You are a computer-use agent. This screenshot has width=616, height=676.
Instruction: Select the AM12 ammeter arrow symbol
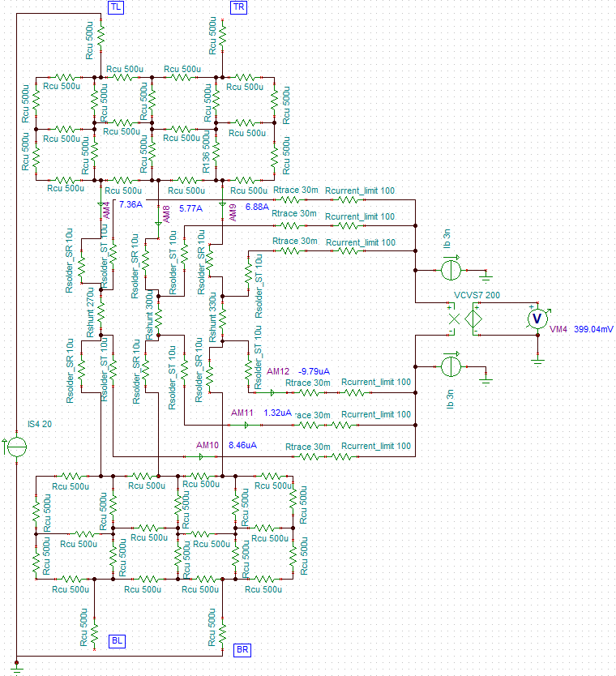[x=272, y=392]
